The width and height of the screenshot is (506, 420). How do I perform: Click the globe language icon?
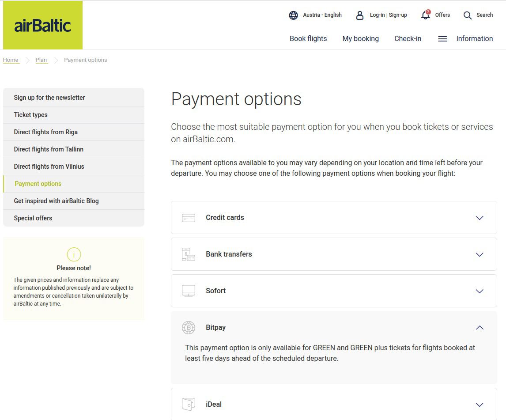click(x=293, y=15)
